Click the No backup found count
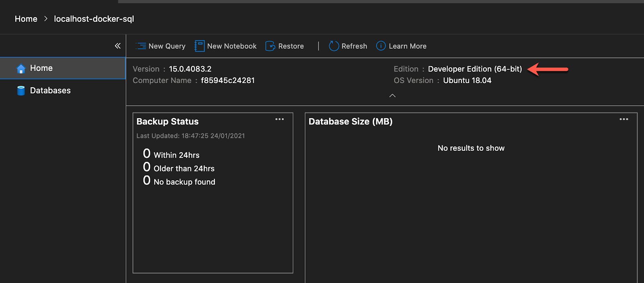Screen dimensions: 644x283 (x=147, y=181)
